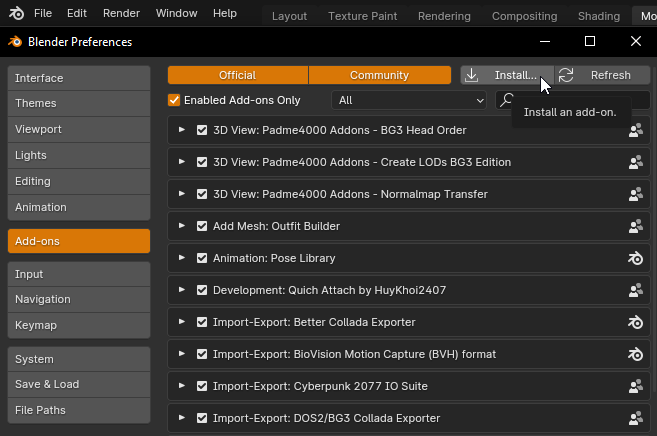Click the Blender icon on the BioVision Motion Capture row
The image size is (657, 436).
(x=635, y=354)
